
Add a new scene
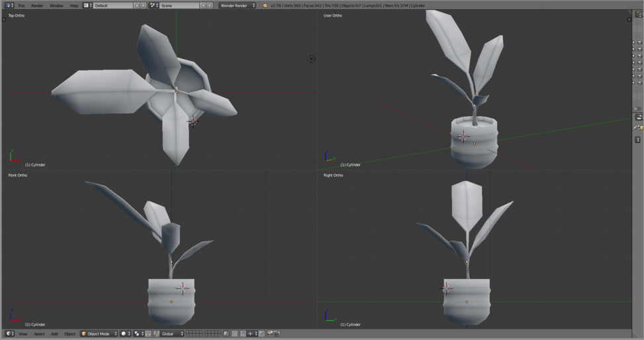[x=203, y=5]
